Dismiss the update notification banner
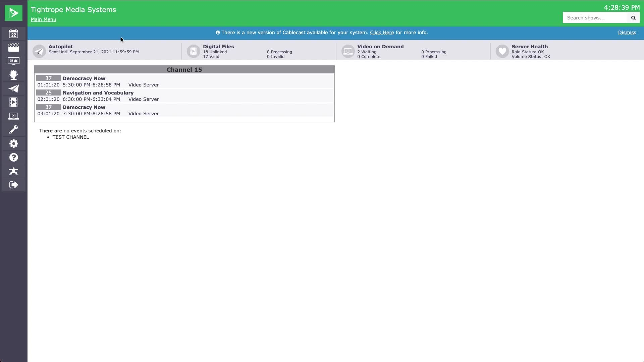 coord(627,33)
